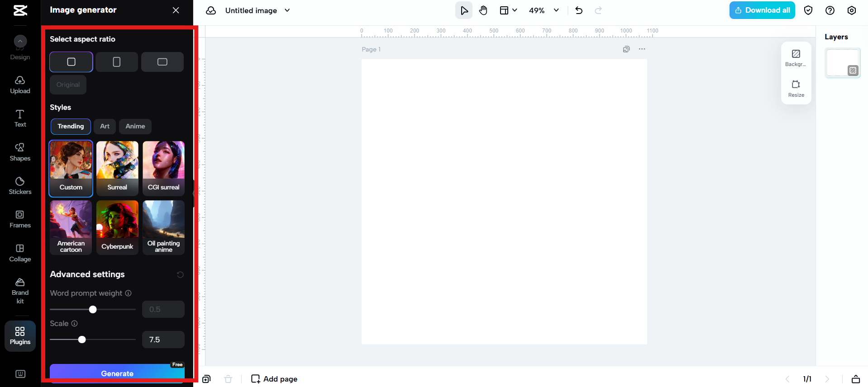The image size is (868, 387).
Task: Activate the Hand pan tool
Action: [483, 10]
